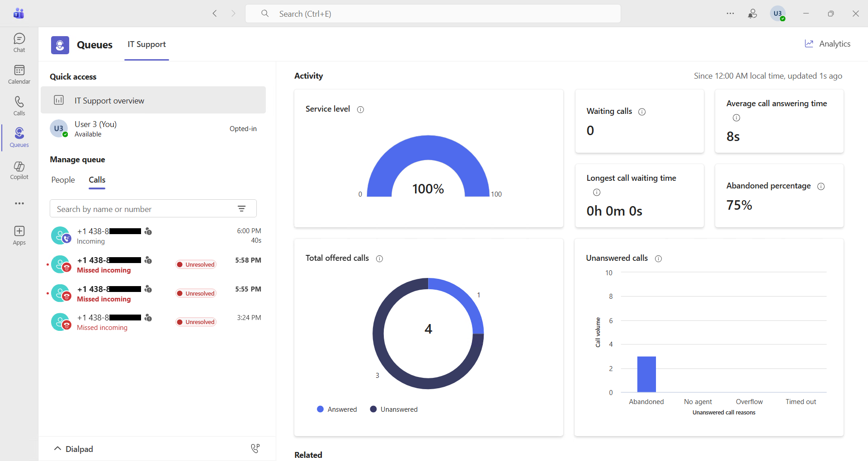Toggle Unanswered legend in offered calls chart
The image size is (868, 461).
pos(394,409)
